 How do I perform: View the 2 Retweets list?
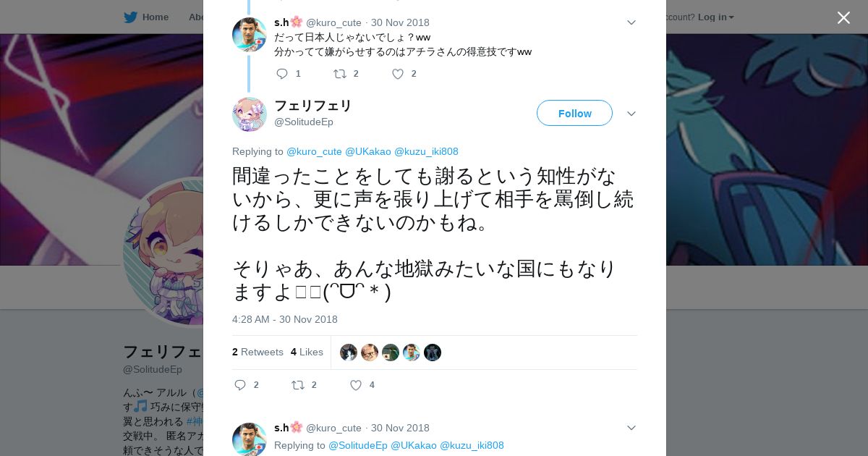(x=258, y=352)
